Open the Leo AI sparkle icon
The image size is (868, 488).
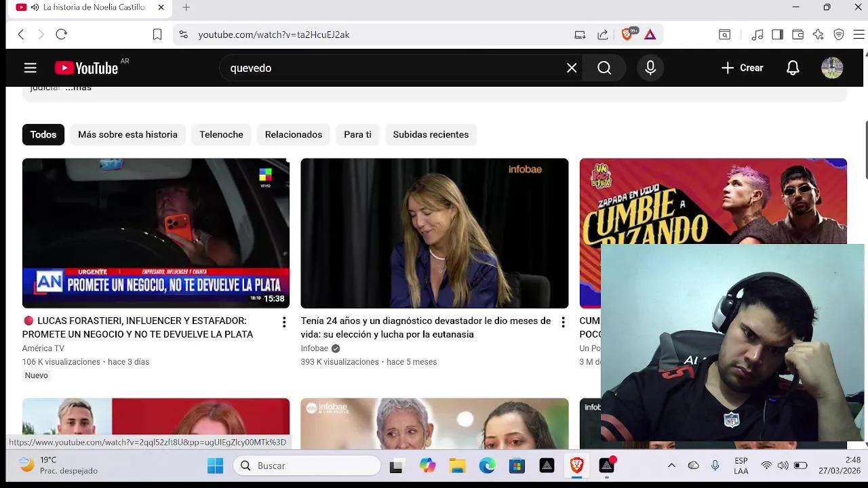click(818, 35)
